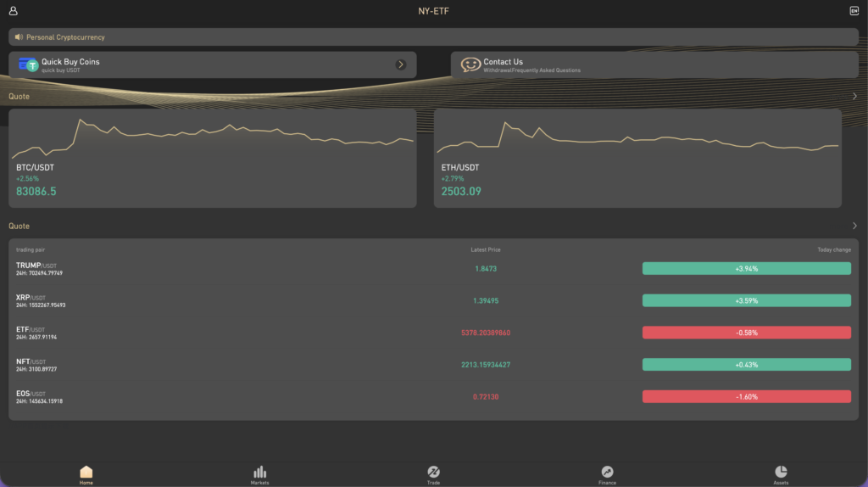868x487 pixels.
Task: Click the Today change column header
Action: coord(834,250)
